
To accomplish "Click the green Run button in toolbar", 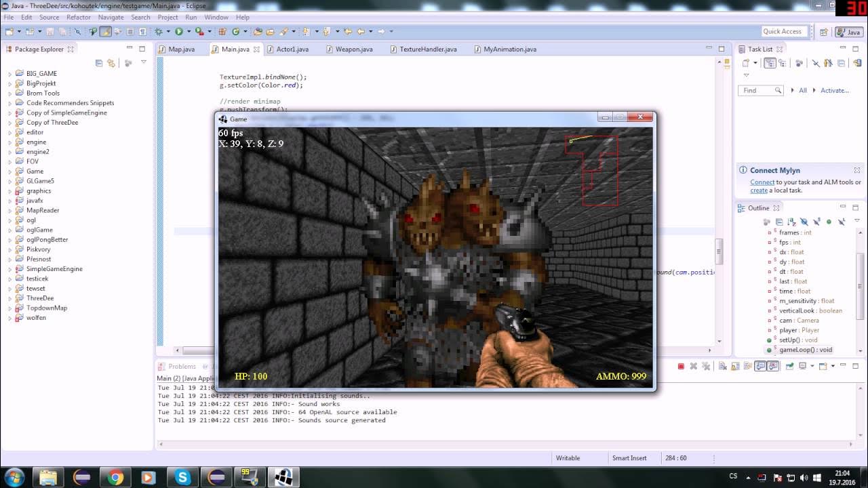I will 179,31.
